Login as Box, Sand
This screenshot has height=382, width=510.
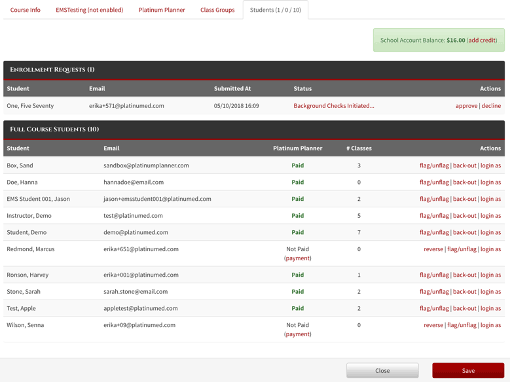click(491, 165)
